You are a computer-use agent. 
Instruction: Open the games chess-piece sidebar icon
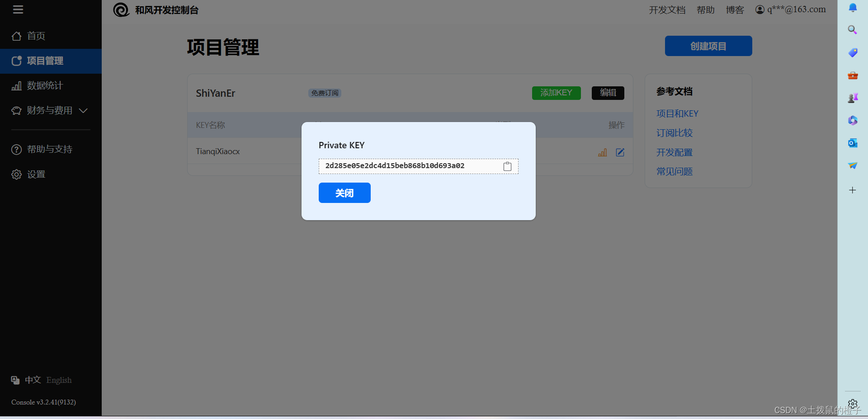[853, 98]
